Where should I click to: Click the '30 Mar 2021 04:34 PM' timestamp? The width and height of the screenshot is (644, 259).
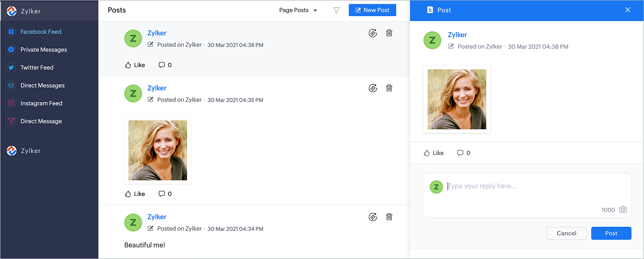pos(235,229)
